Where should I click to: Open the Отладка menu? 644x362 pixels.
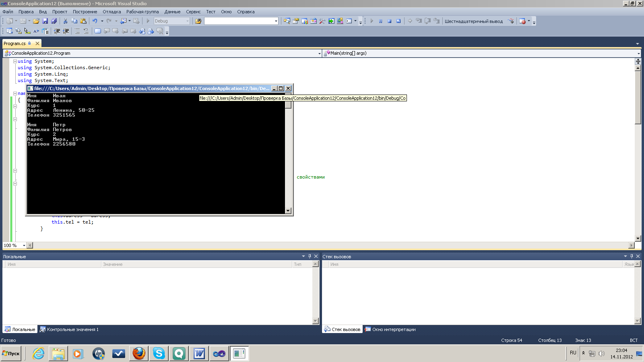tap(111, 12)
